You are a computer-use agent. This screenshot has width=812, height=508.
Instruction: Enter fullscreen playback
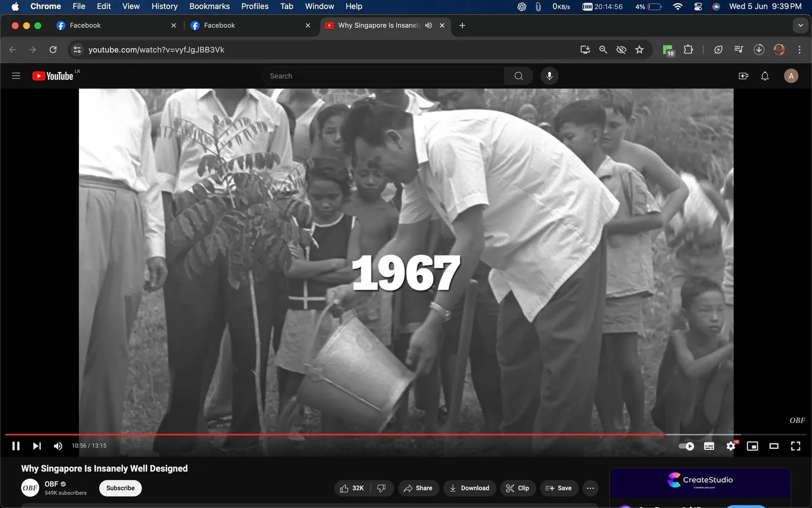tap(796, 446)
